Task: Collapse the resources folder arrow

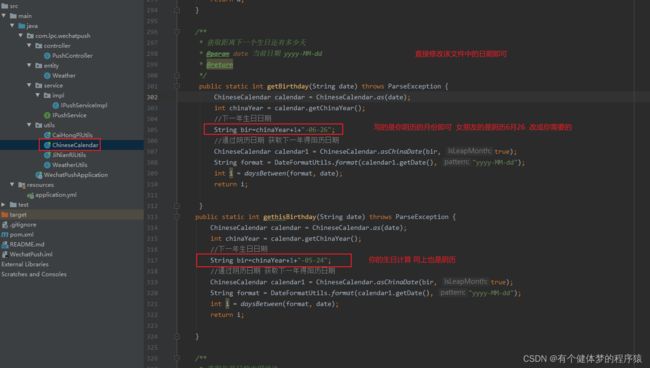Action: [x=12, y=184]
